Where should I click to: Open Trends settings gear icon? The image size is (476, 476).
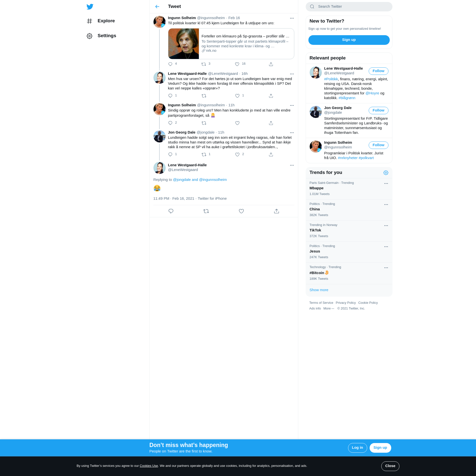[x=386, y=173]
